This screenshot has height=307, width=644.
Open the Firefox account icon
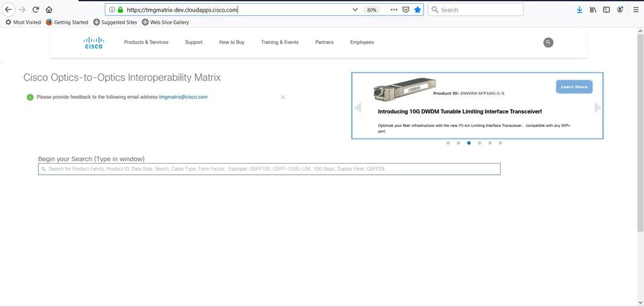(619, 10)
